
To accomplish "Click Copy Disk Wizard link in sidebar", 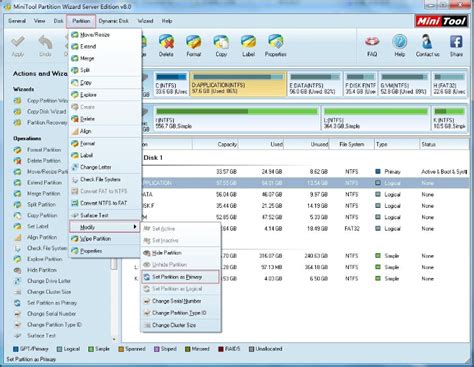I will (x=46, y=112).
